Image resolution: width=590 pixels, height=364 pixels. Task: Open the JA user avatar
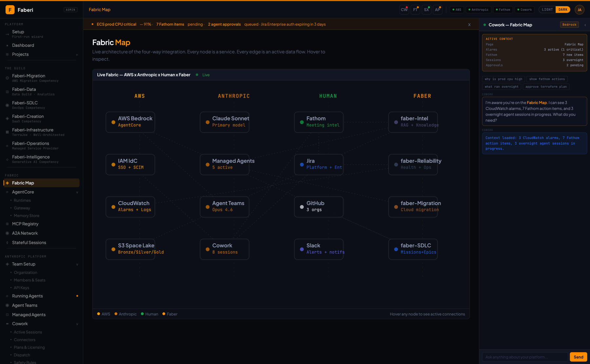(580, 10)
